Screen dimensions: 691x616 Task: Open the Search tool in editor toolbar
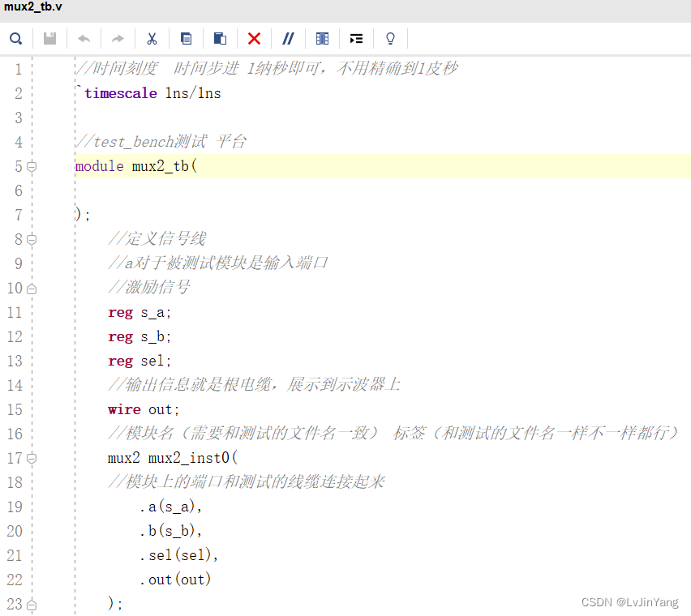[x=16, y=39]
